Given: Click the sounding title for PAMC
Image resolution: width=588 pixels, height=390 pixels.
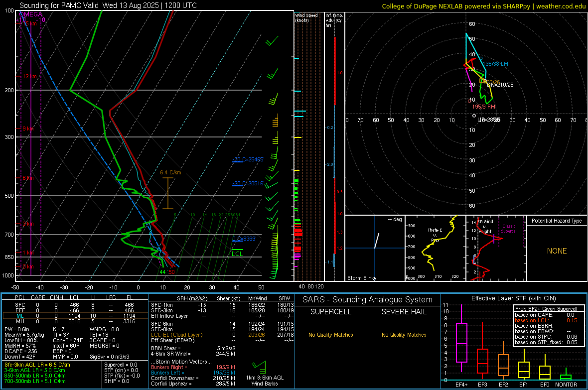Looking at the screenshot, I should coord(108,5).
